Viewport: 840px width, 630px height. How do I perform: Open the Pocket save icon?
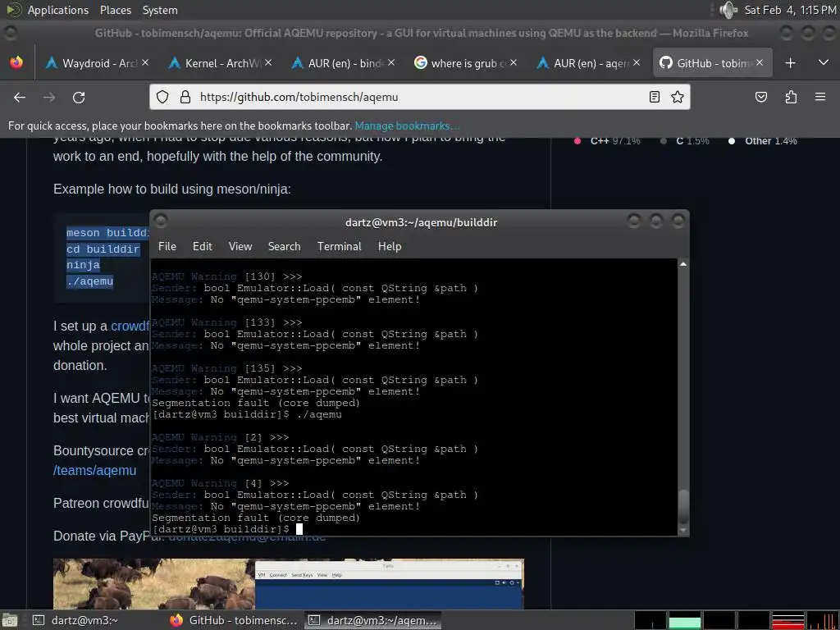click(761, 97)
